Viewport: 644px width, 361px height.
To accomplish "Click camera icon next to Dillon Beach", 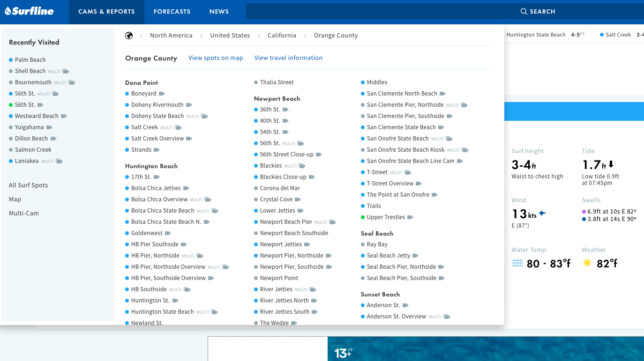I will (53, 139).
